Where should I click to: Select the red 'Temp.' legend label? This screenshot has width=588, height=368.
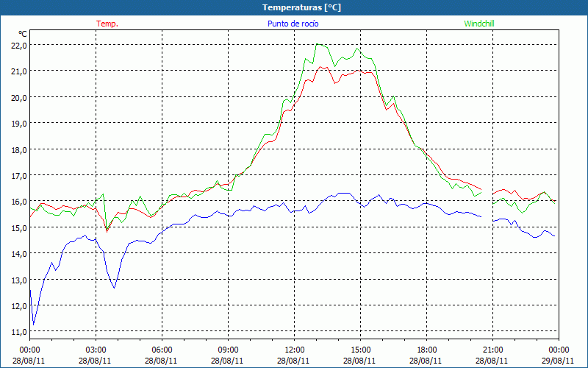point(107,24)
